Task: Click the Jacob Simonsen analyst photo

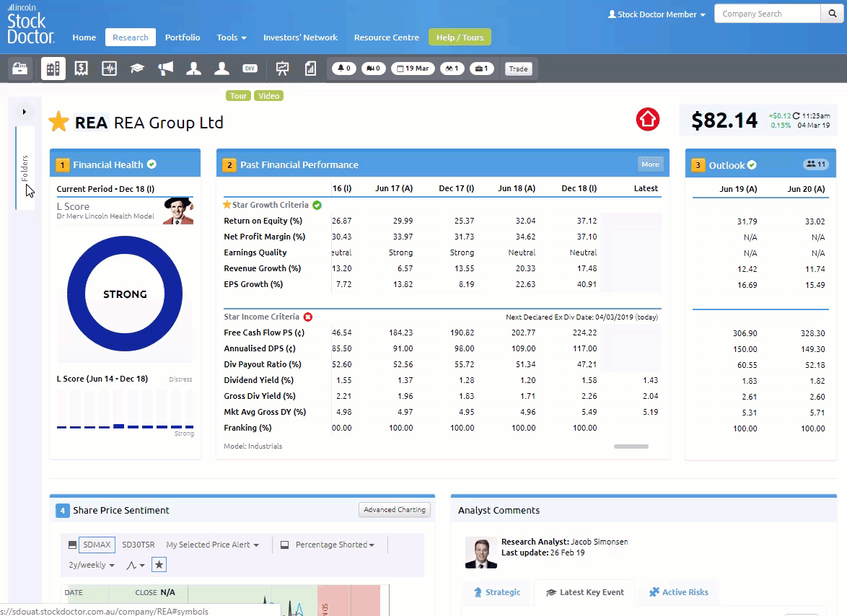Action: 480,553
